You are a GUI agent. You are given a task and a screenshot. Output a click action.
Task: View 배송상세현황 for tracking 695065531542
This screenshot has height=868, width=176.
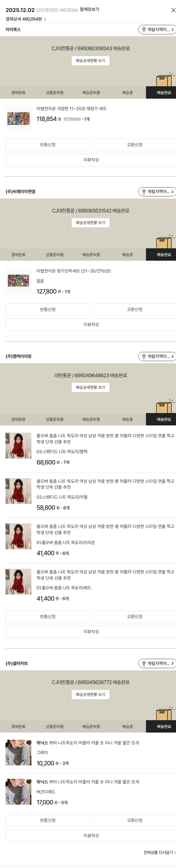click(x=90, y=223)
